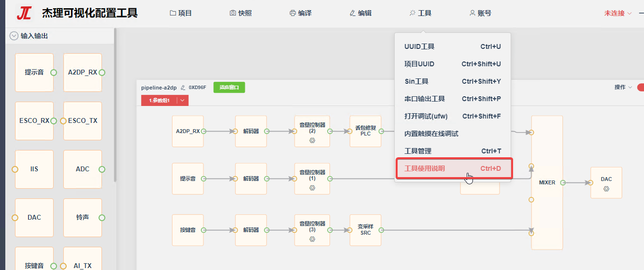This screenshot has height=270, width=644.
Task: Select the ESCO_TX palette block
Action: click(x=83, y=121)
